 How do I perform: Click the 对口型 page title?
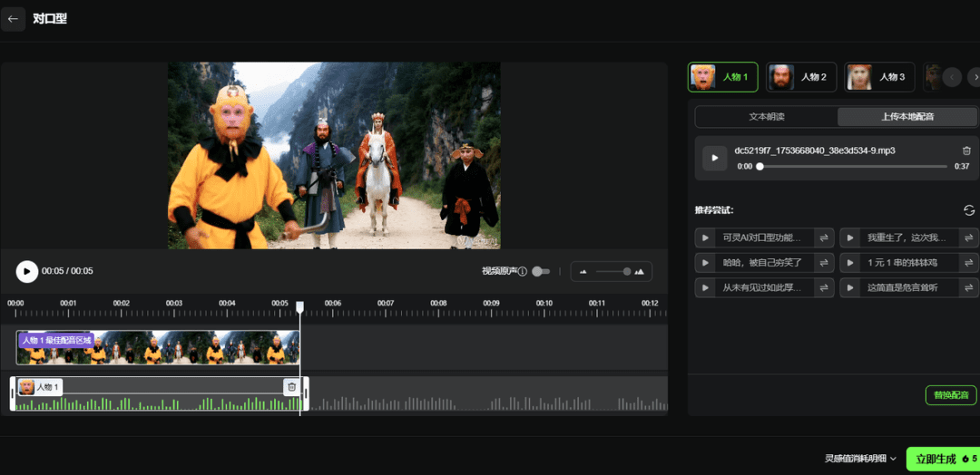[x=50, y=19]
